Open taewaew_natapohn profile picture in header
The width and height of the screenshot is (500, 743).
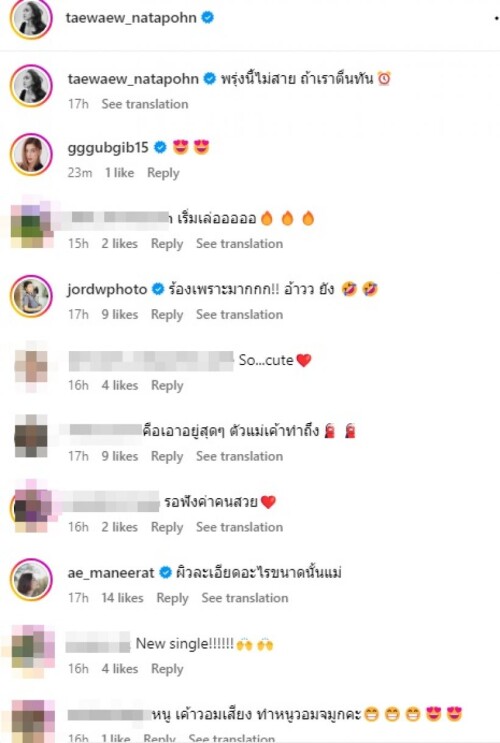pos(31,18)
